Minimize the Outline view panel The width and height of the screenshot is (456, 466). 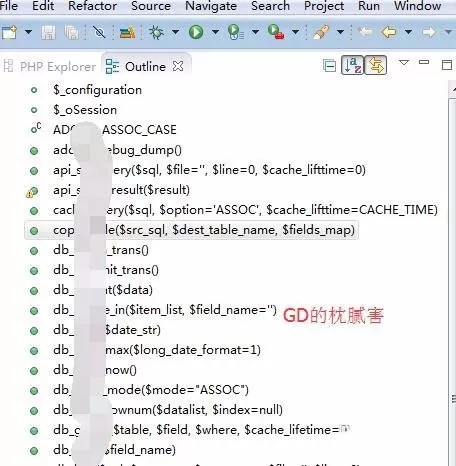pyautogui.click(x=424, y=62)
